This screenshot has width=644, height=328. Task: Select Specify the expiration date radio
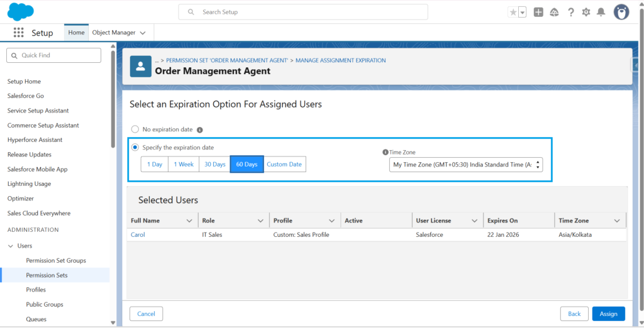[135, 148]
